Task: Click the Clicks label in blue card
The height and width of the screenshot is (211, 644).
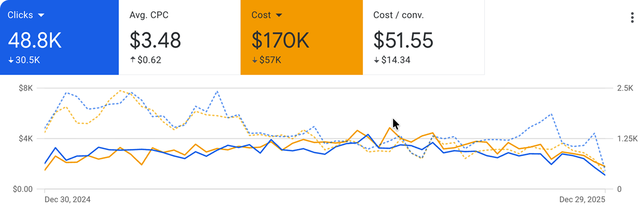Action: 20,15
